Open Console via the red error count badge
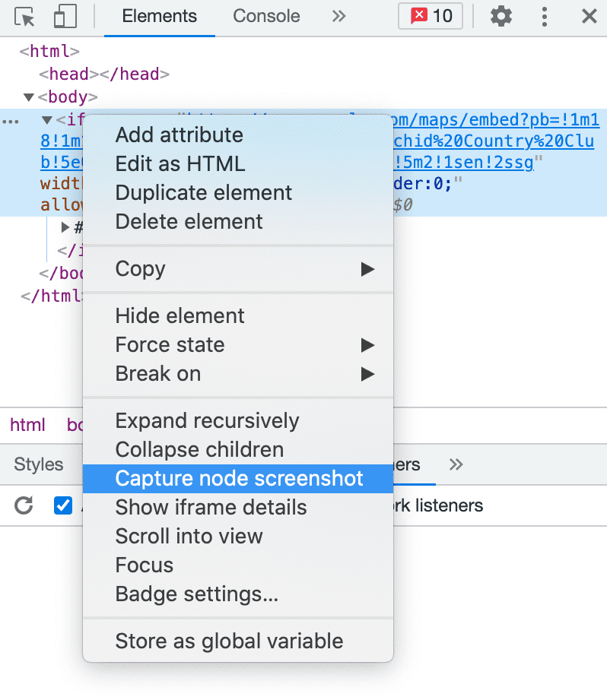607x700 pixels. 430,16
